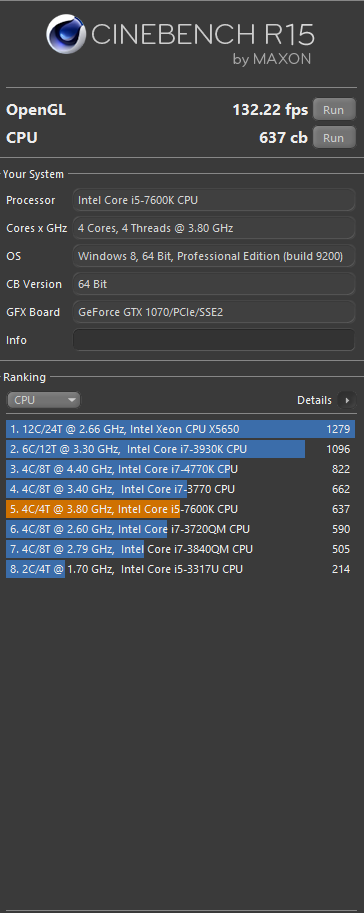Image resolution: width=364 pixels, height=913 pixels.
Task: Run the OpenGL benchmark
Action: (x=334, y=109)
